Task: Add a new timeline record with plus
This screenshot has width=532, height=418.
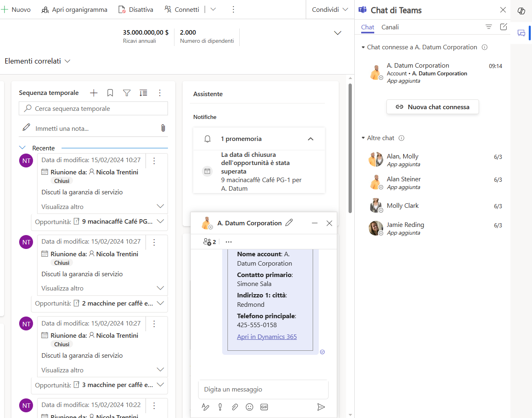Action: pos(94,93)
